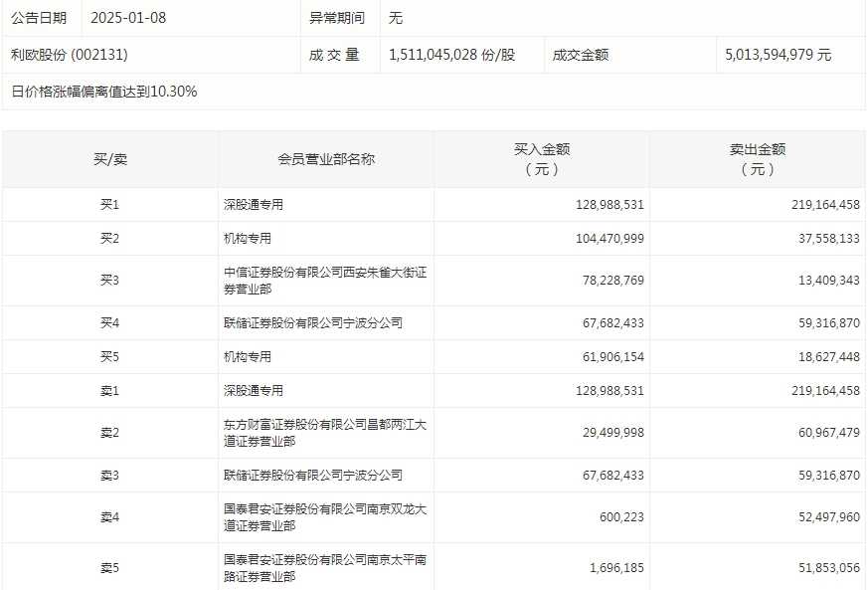Click the 会员营业部名称 column header
The height and width of the screenshot is (590, 868).
(325, 159)
